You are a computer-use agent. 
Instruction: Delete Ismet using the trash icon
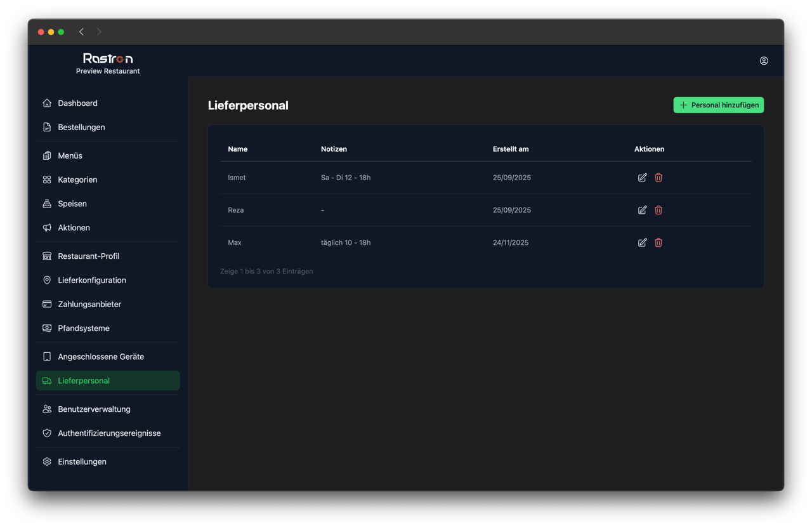point(658,178)
